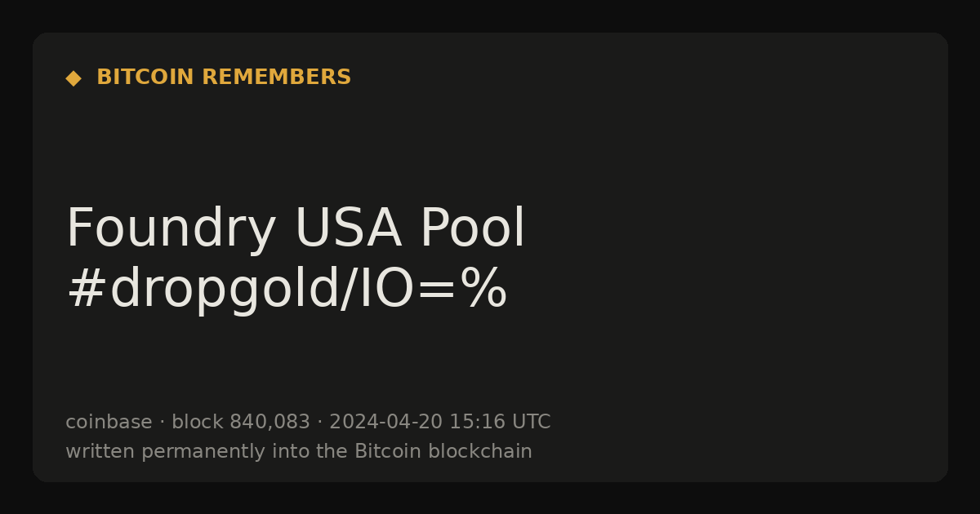980x514 pixels.
Task: Click the BITCOIN REMEMBERS heading
Action: [224, 78]
